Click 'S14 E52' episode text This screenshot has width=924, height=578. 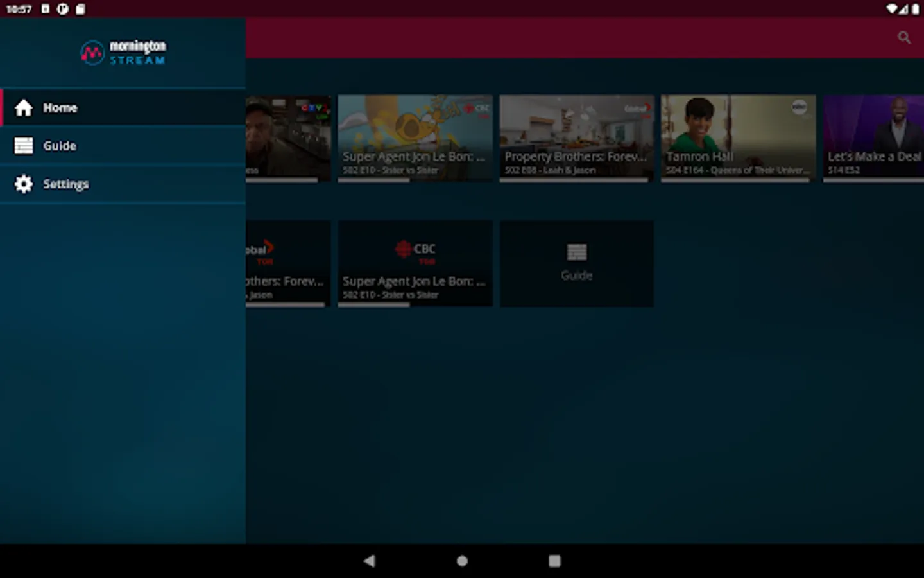(843, 170)
